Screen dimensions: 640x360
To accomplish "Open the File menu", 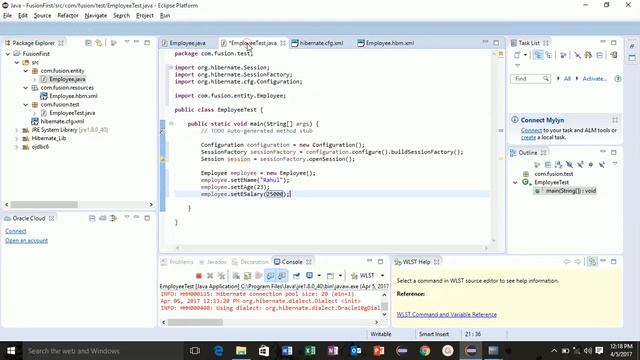I will (x=7, y=16).
